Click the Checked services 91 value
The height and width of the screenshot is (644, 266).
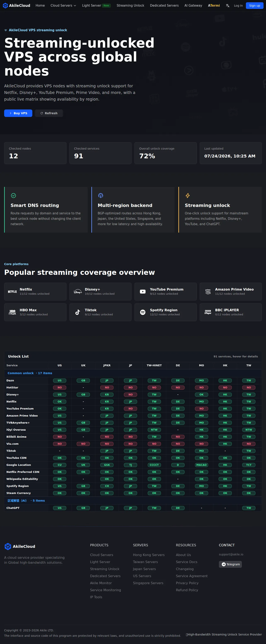coord(79,156)
